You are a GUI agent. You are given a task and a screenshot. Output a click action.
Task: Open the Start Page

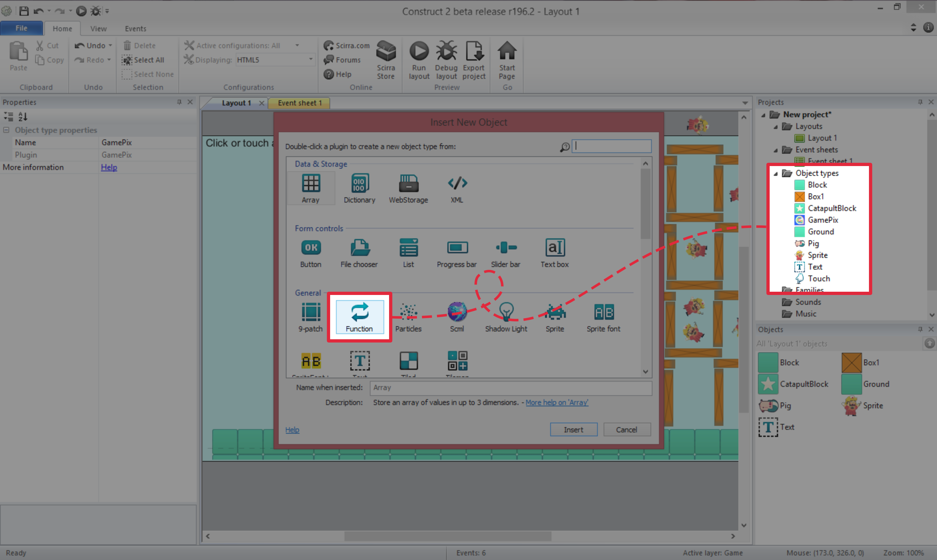pyautogui.click(x=507, y=60)
